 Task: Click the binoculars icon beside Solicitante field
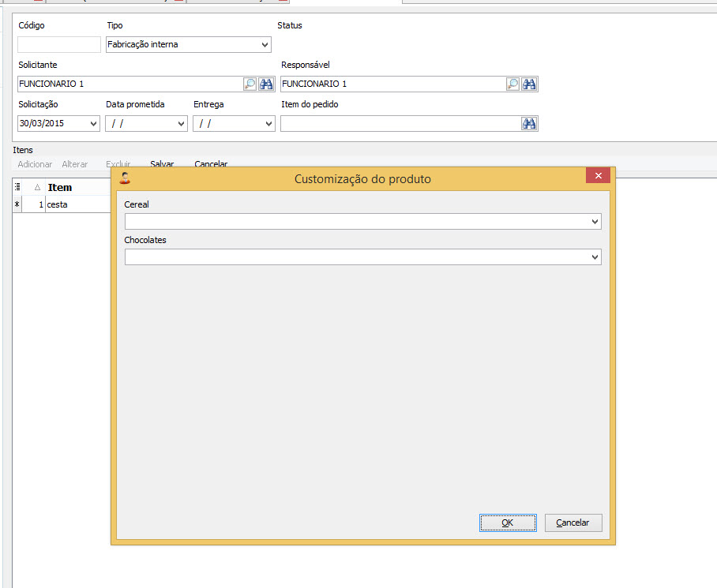click(x=266, y=84)
